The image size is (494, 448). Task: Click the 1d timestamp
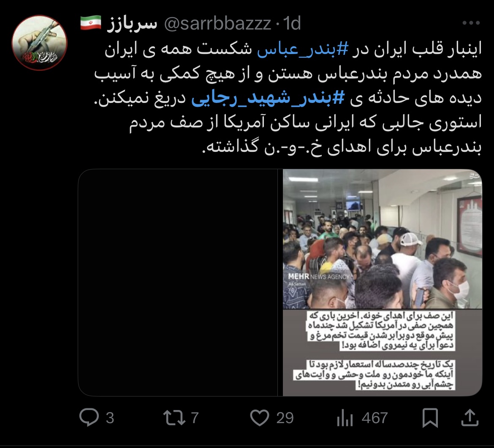click(x=292, y=23)
